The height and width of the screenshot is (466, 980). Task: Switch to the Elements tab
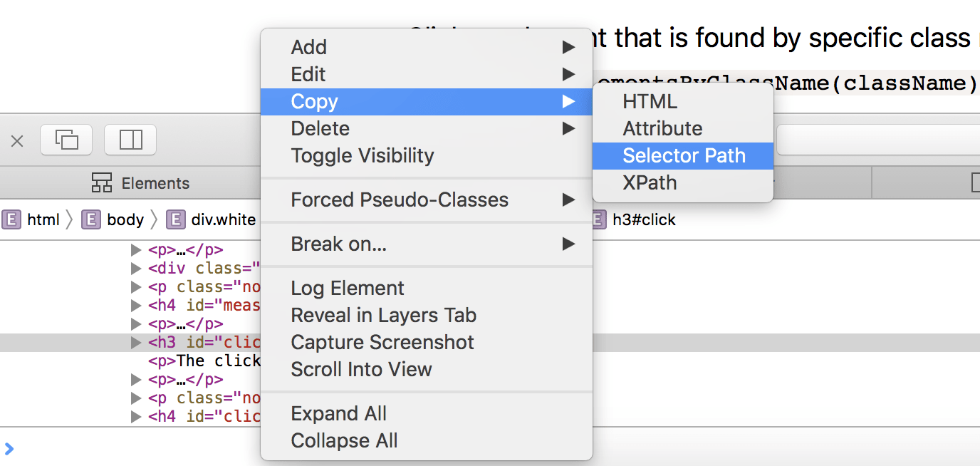pyautogui.click(x=141, y=183)
